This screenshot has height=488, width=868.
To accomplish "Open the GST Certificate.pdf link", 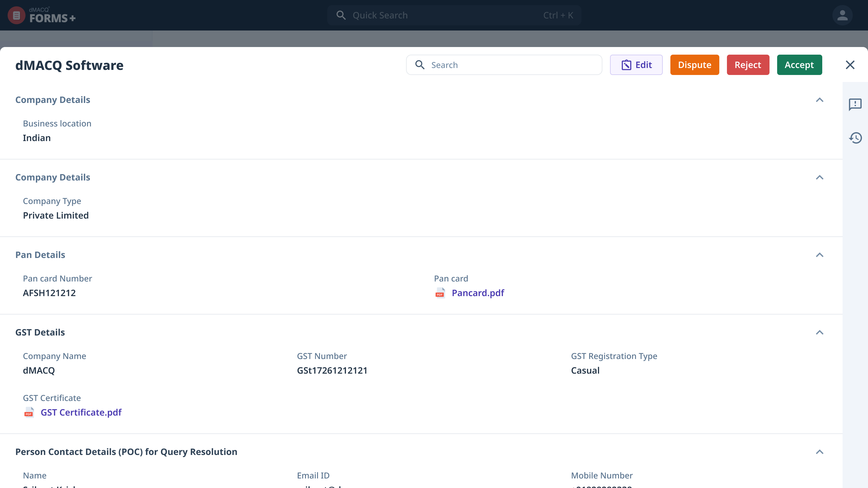I will 81,412.
